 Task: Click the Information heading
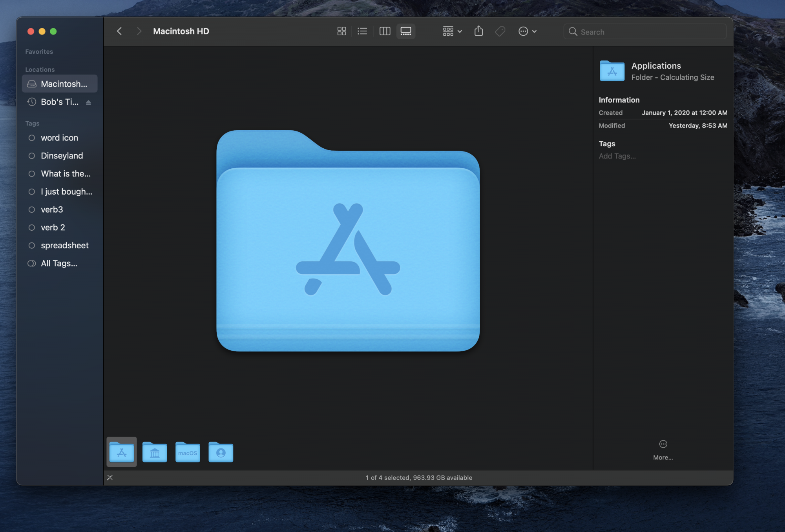(619, 100)
